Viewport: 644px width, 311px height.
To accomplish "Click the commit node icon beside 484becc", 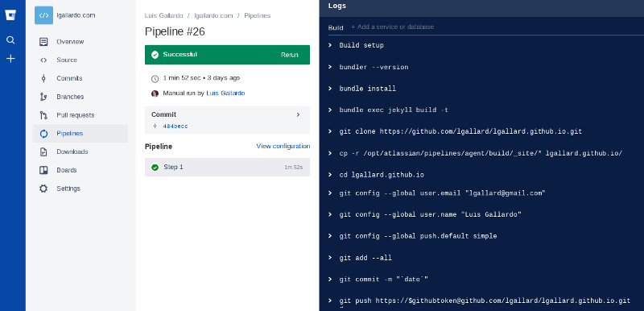I will (x=155, y=126).
